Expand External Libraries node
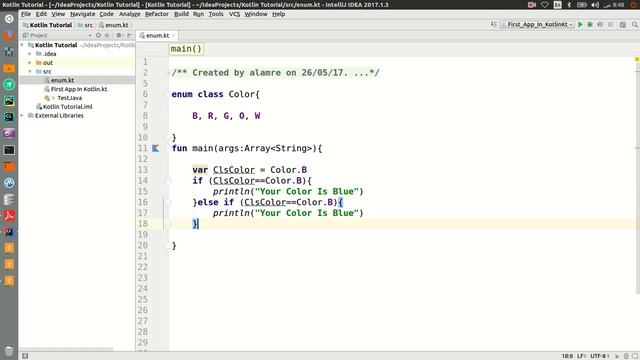640x360 pixels. pyautogui.click(x=22, y=116)
